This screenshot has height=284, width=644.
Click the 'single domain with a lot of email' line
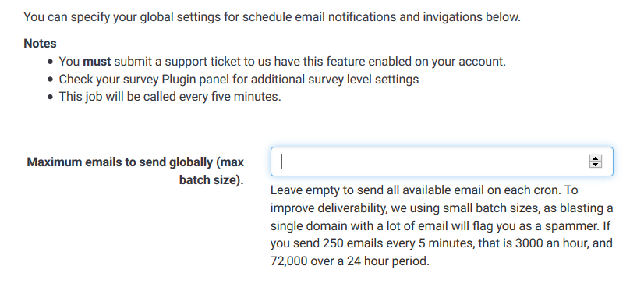(x=441, y=226)
